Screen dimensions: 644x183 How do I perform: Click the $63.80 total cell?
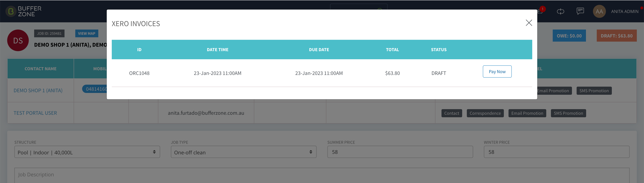pyautogui.click(x=392, y=73)
